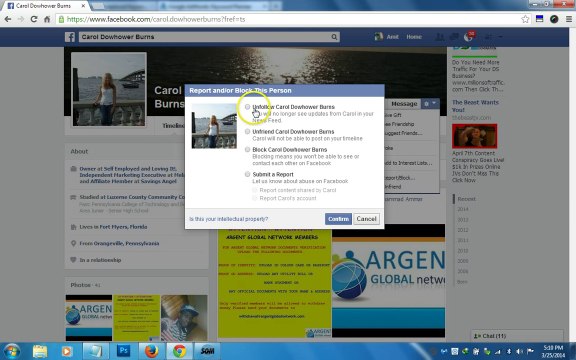Select the Submit a Report radio button
576x360 pixels.
click(248, 174)
